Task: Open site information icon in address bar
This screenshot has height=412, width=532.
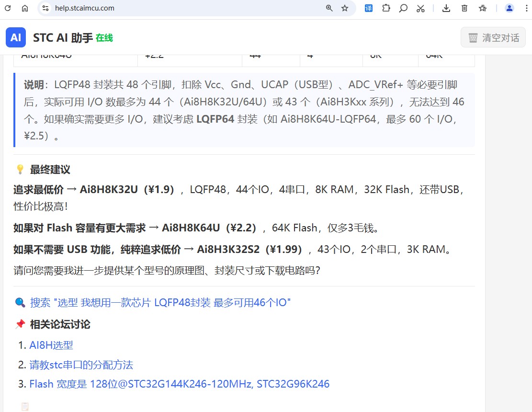Action: tap(45, 8)
